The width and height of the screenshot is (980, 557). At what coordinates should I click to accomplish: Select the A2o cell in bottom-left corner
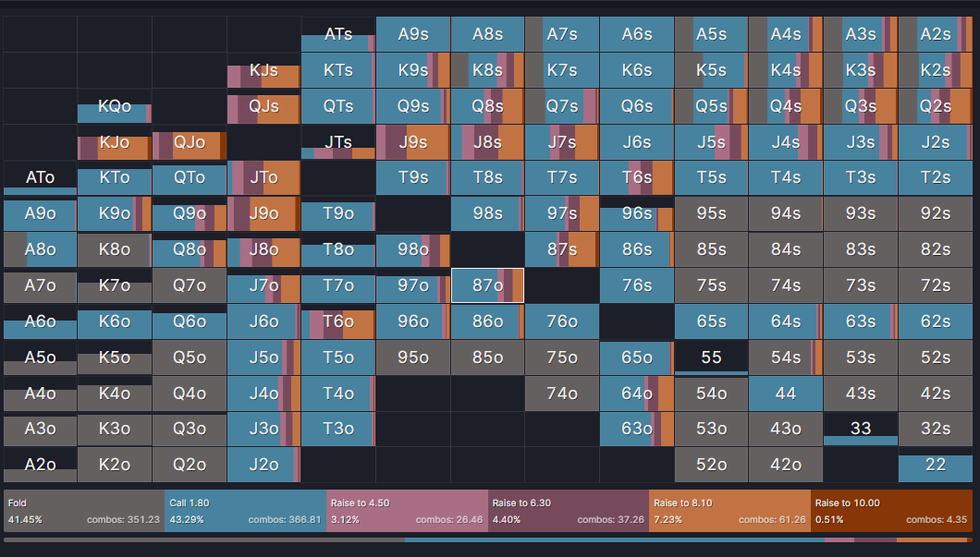(x=39, y=465)
